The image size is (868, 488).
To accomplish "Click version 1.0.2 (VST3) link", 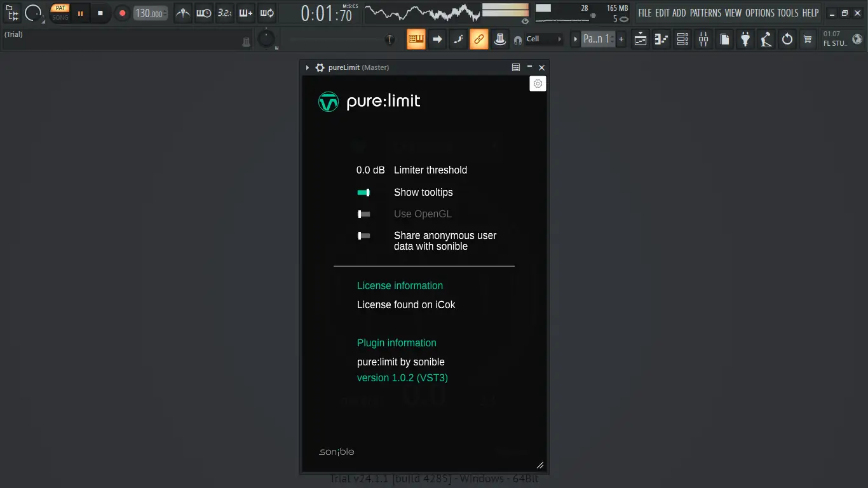I will point(402,377).
